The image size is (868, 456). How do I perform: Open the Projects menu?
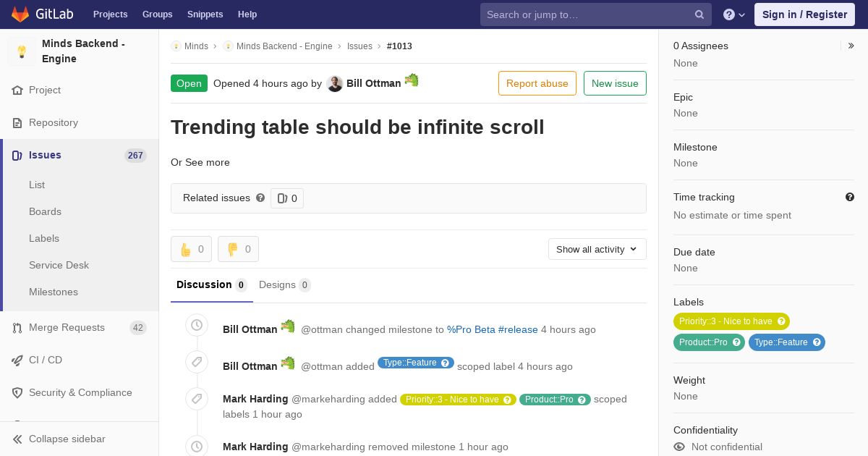111,14
